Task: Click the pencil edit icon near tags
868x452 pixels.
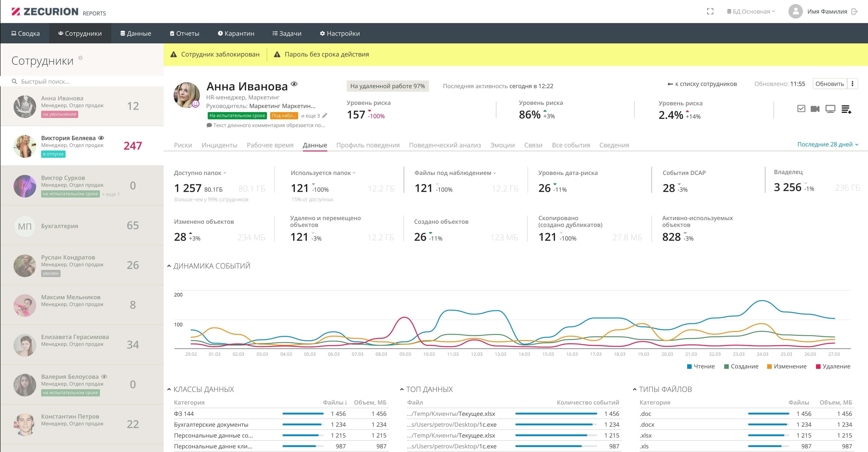Action: click(x=325, y=115)
